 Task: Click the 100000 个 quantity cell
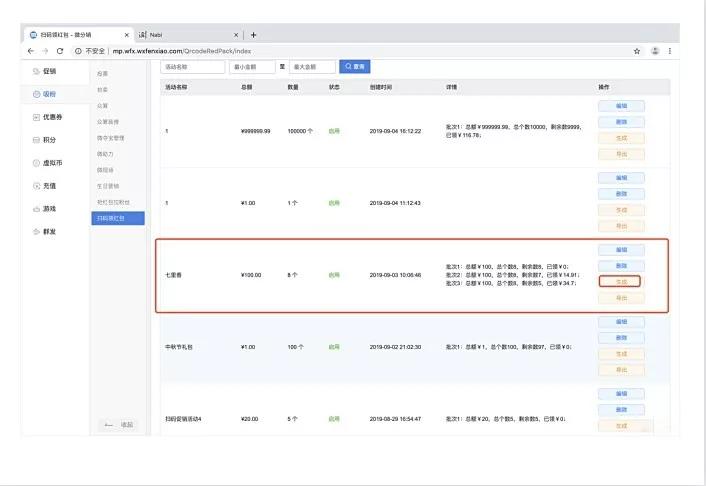tap(300, 132)
